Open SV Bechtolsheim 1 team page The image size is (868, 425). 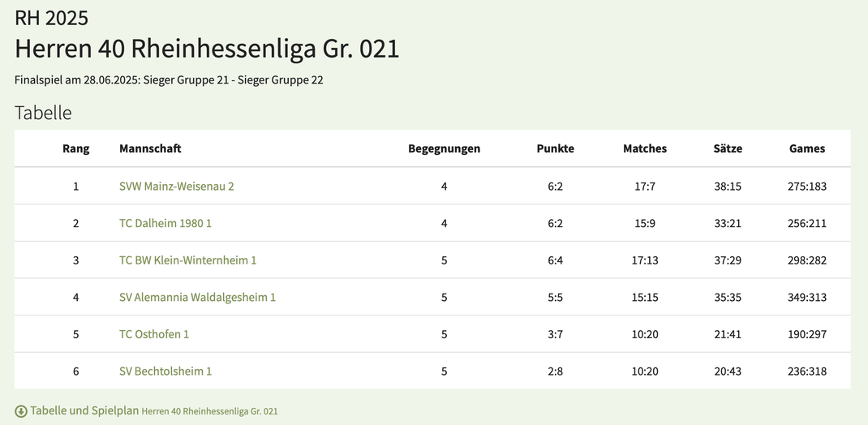[165, 371]
